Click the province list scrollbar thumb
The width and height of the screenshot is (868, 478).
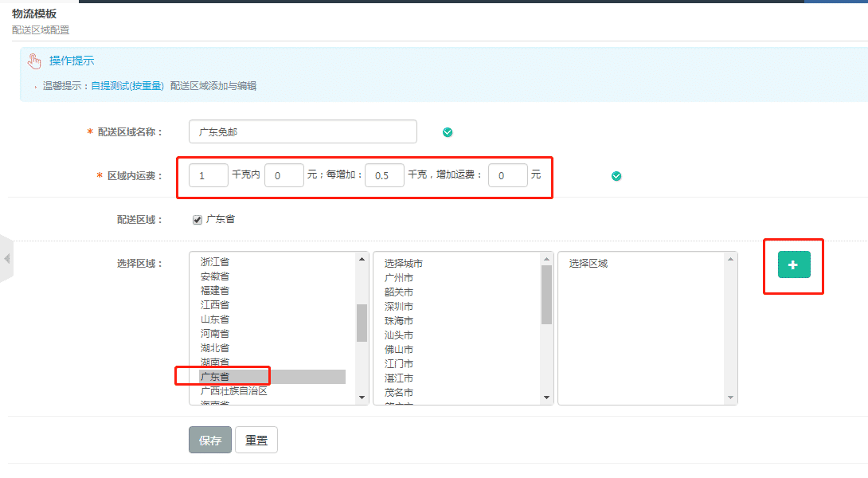(362, 323)
